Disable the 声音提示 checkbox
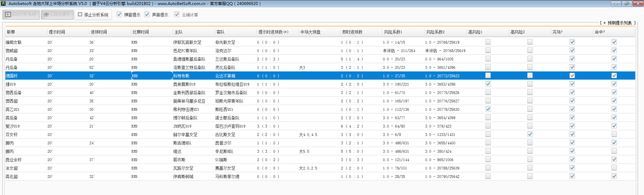644x195 pixels. [147, 14]
